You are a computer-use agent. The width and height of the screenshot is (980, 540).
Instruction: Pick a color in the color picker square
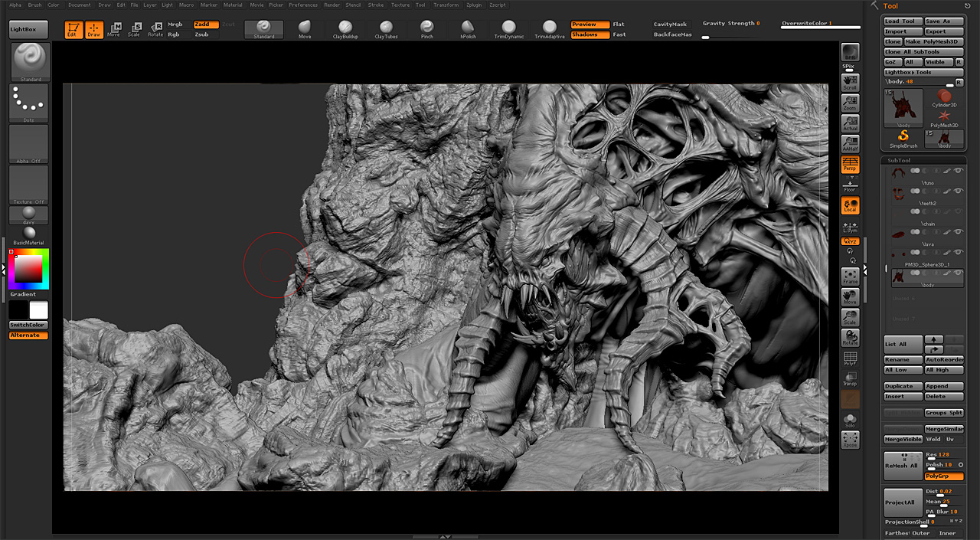point(28,269)
